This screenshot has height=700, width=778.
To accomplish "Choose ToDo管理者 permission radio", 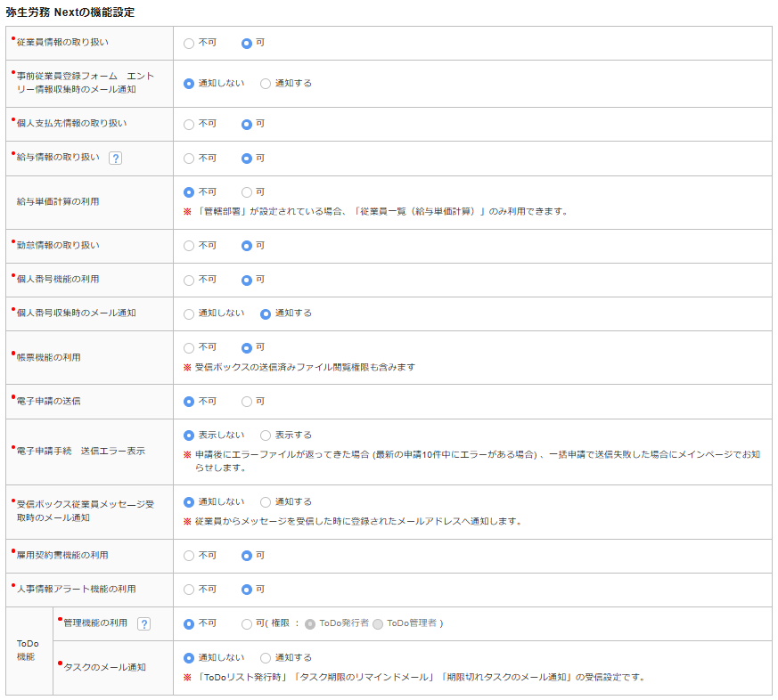I will coord(378,624).
